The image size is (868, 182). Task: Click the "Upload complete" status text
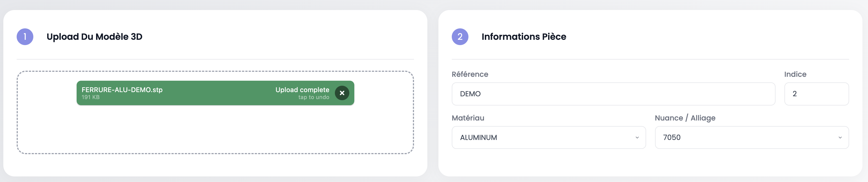point(302,90)
